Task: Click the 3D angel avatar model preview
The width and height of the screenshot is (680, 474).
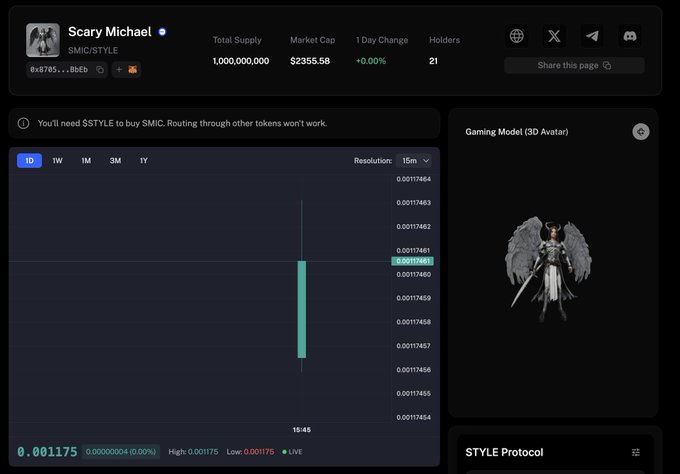Action: tap(548, 268)
